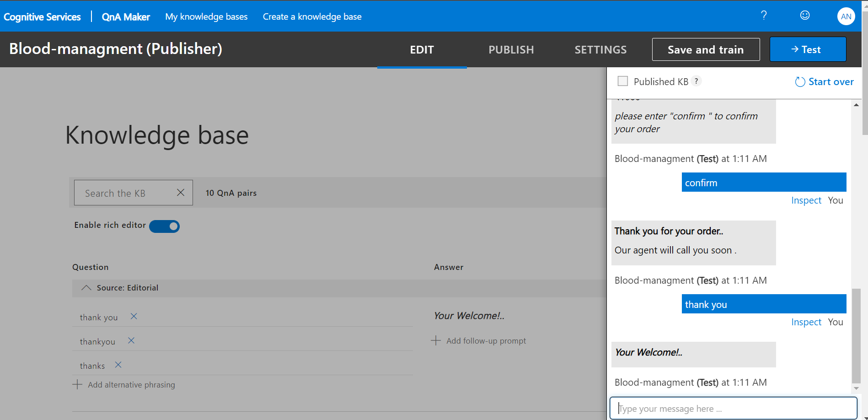Clear the Search the KB field
This screenshot has height=420, width=868.
click(181, 193)
